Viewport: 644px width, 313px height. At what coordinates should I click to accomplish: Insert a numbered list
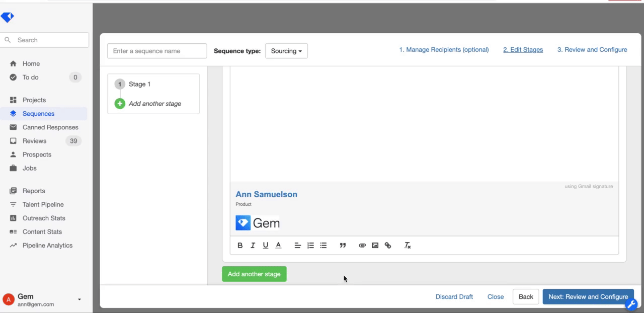[x=310, y=246]
